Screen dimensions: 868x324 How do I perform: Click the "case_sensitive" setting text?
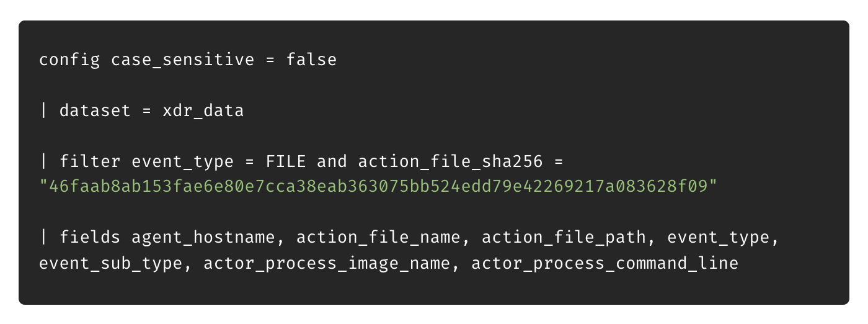183,60
